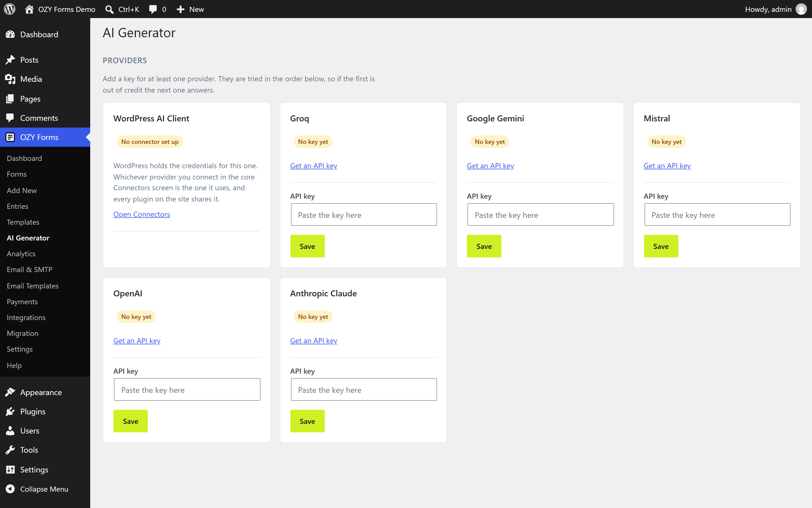Click the Users person icon
This screenshot has width=812, height=508.
10,430
